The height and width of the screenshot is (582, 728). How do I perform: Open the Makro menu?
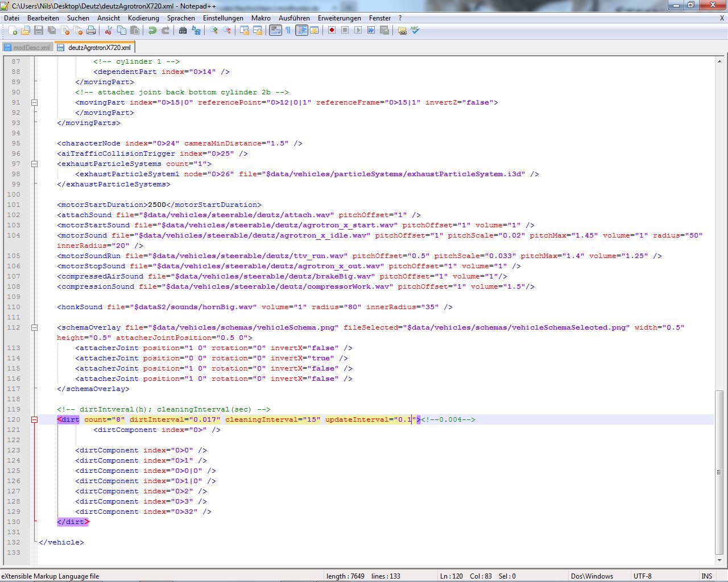pos(261,18)
